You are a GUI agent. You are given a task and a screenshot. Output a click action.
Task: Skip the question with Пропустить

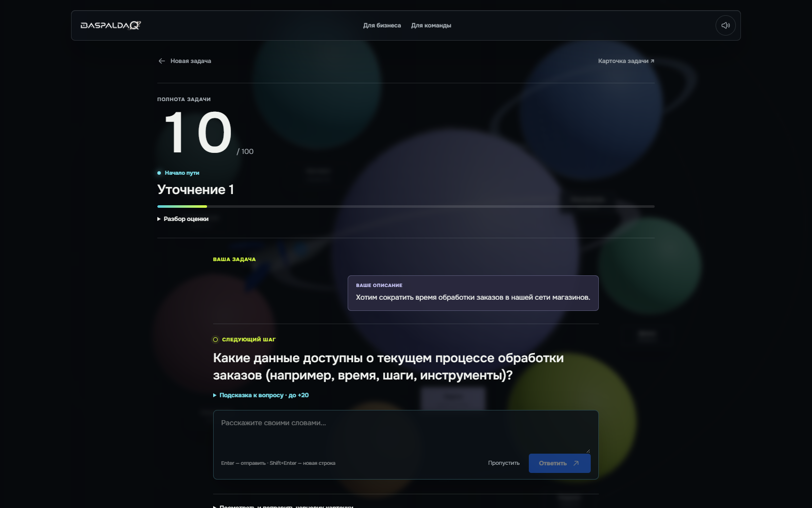pos(504,463)
